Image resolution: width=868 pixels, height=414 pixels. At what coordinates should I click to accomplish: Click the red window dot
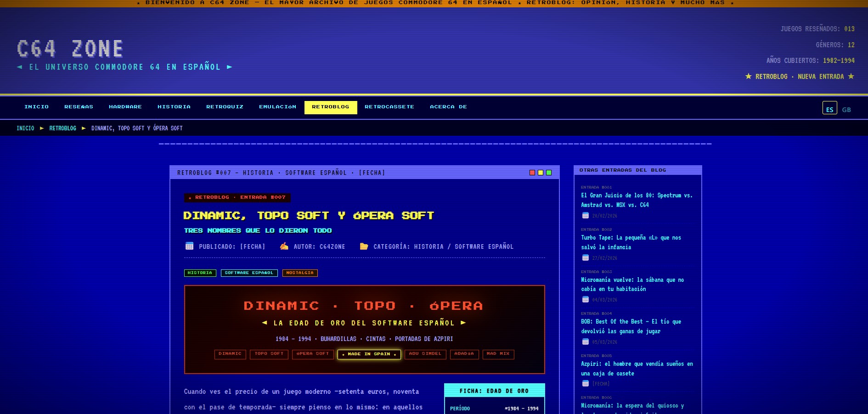pos(532,173)
